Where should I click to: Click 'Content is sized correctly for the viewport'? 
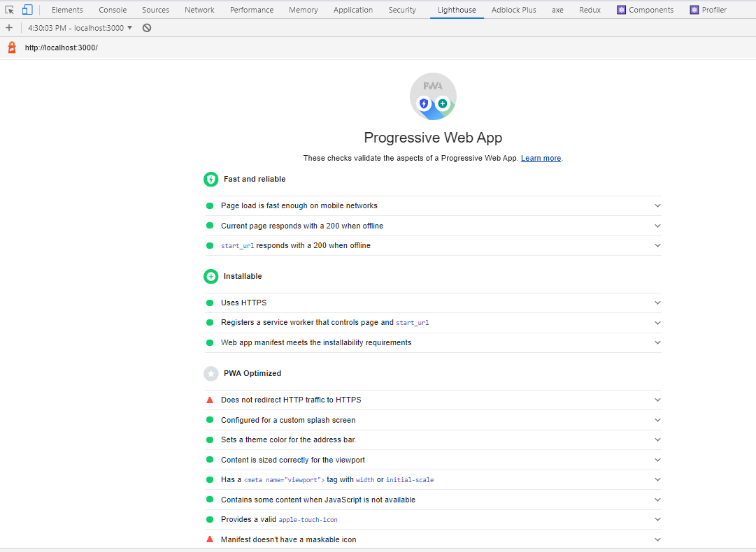point(292,460)
